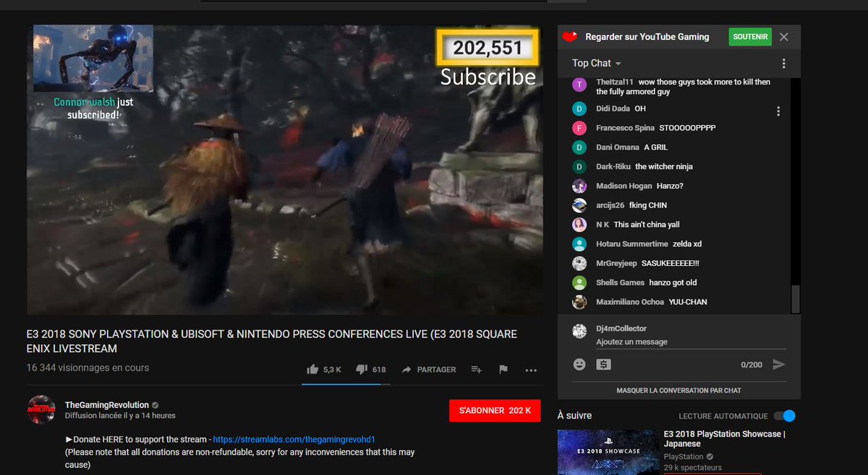Click the add-to-playlist icon
This screenshot has height=475, width=868.
tap(476, 369)
